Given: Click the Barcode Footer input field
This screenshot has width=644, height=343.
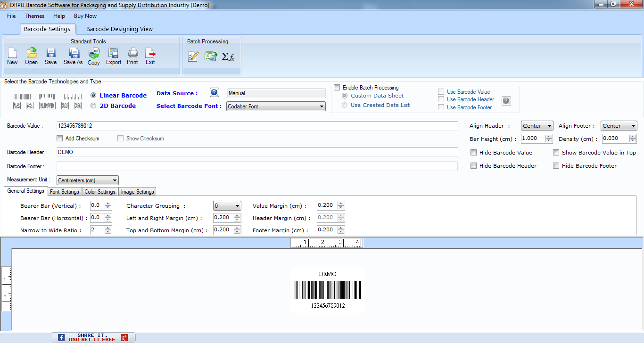Looking at the screenshot, I should click(x=257, y=166).
